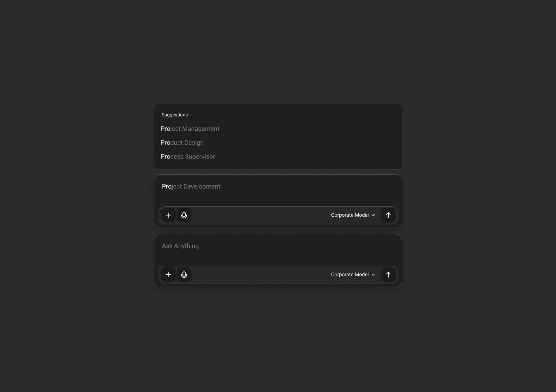
Task: Select the Project Management suggestion
Action: (x=190, y=129)
